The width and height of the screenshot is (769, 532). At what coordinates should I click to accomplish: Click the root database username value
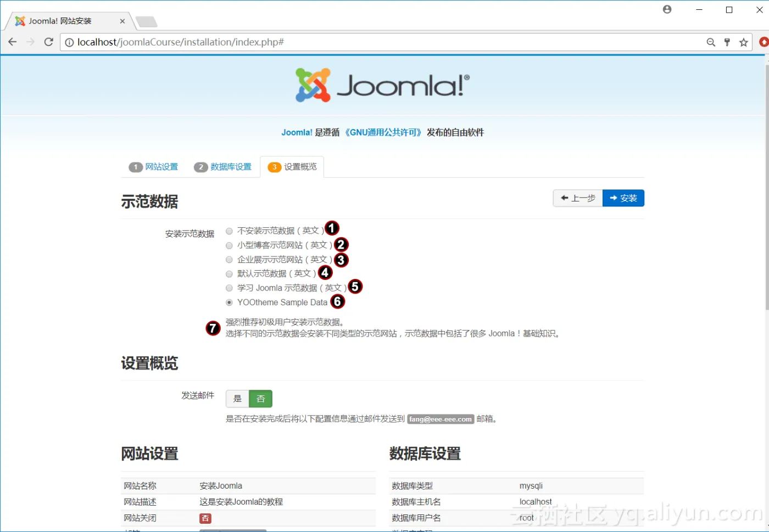pos(527,518)
